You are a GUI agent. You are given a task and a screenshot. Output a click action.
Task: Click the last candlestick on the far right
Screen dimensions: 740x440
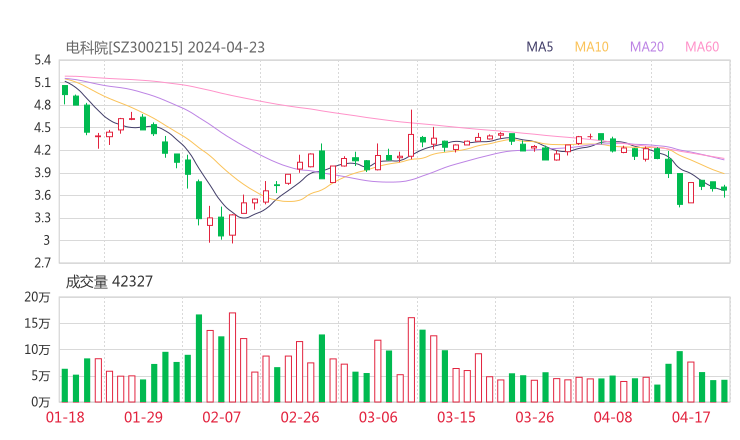point(724,189)
